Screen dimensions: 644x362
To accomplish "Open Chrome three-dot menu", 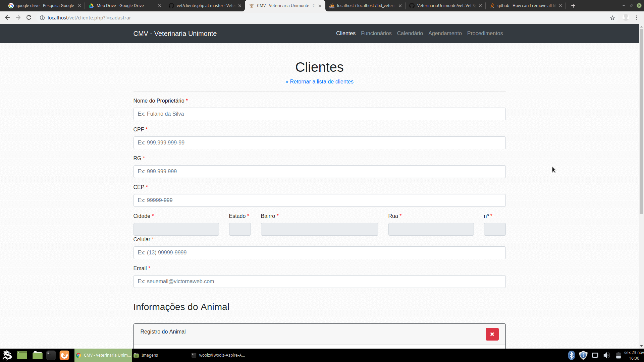I will pyautogui.click(x=637, y=18).
